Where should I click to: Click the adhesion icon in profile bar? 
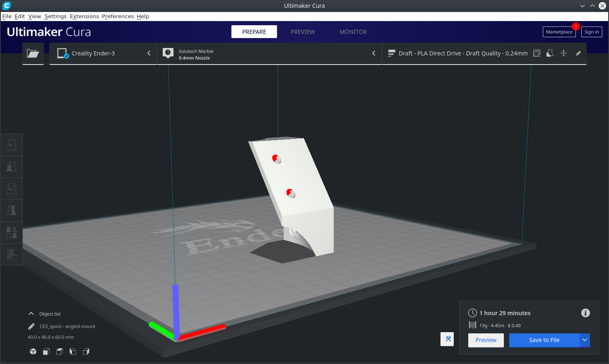563,53
